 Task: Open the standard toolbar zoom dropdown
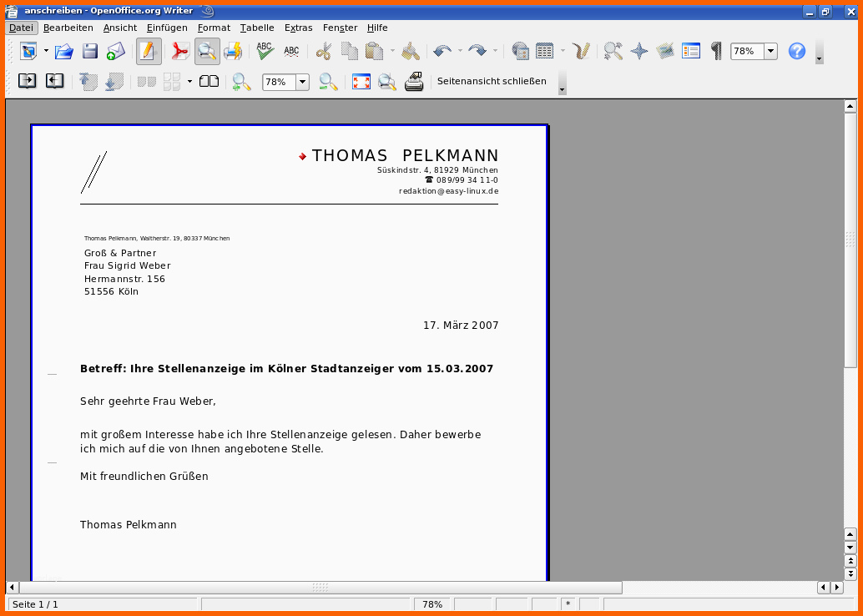click(770, 52)
